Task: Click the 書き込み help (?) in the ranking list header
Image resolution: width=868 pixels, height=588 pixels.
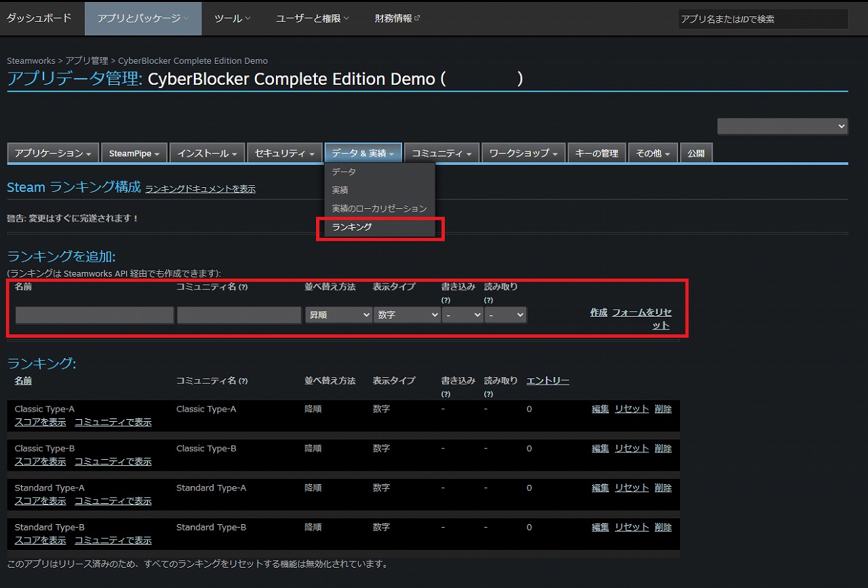Action: 446,393
